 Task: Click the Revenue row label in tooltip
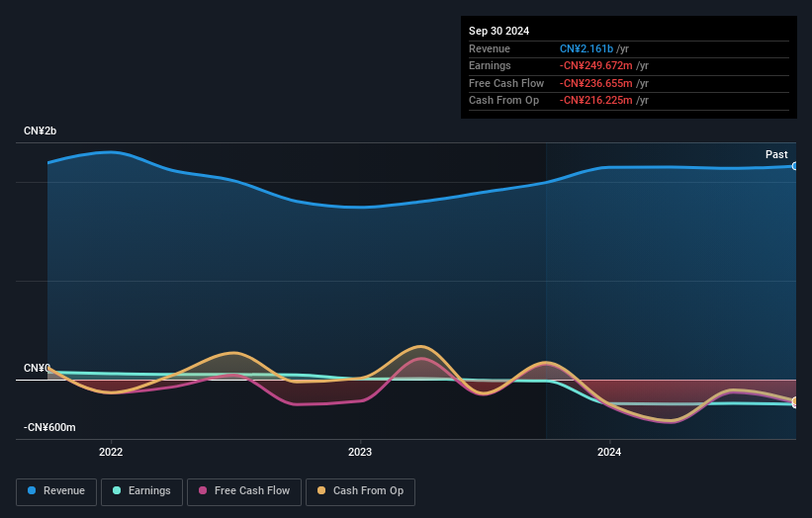pos(490,48)
